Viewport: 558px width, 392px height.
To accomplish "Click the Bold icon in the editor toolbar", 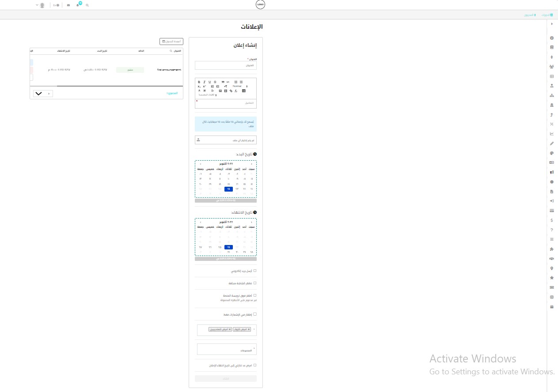I will pyautogui.click(x=199, y=82).
